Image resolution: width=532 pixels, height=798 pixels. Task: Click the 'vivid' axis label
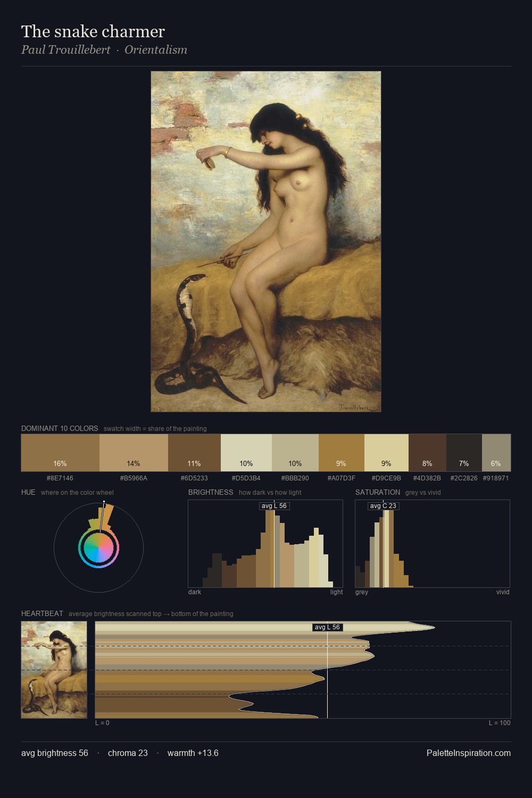pos(503,592)
